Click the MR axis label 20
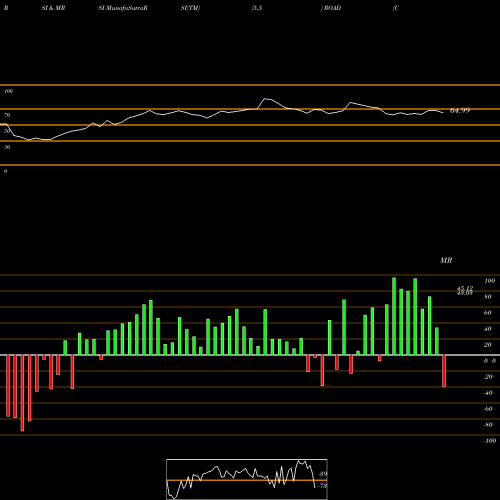The width and height of the screenshot is (500, 500). click(488, 345)
